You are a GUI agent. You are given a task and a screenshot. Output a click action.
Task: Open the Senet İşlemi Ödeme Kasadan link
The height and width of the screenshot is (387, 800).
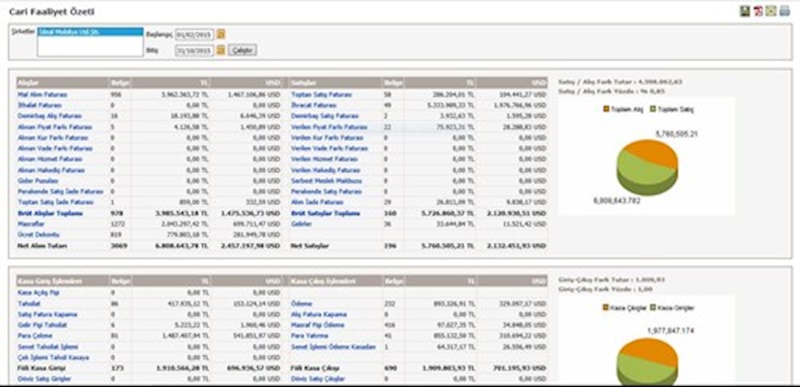click(333, 347)
